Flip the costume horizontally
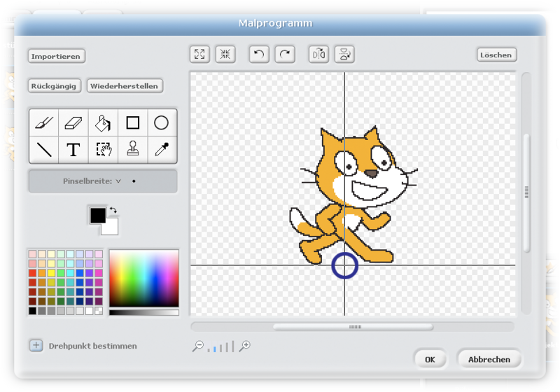 pyautogui.click(x=318, y=55)
